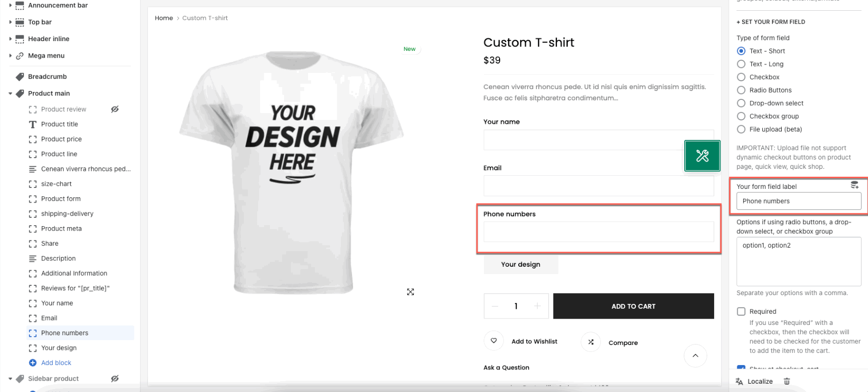The image size is (868, 392).
Task: Click the Add to Wishlist heart icon
Action: (494, 341)
